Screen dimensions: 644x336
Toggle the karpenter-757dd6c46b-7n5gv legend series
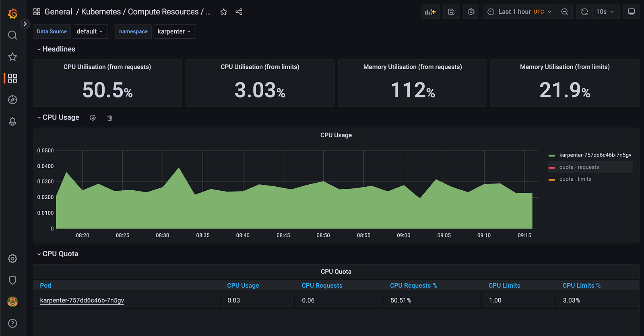pyautogui.click(x=595, y=155)
